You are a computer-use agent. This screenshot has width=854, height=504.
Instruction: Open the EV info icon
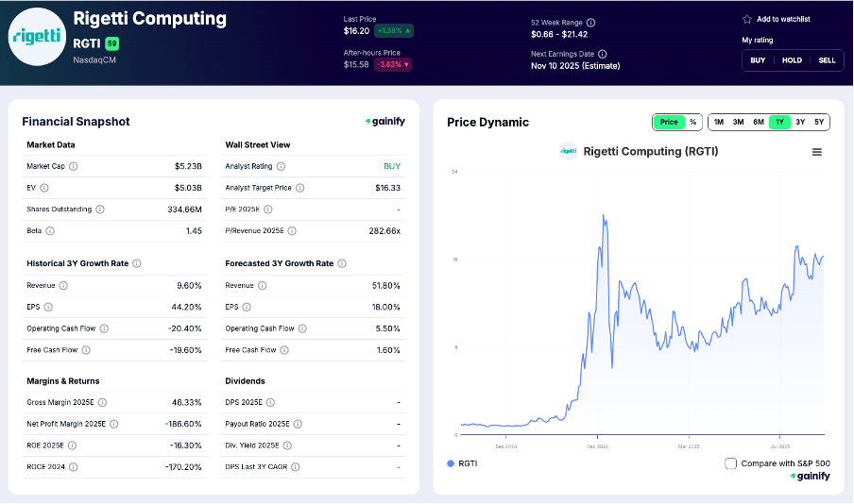click(44, 188)
